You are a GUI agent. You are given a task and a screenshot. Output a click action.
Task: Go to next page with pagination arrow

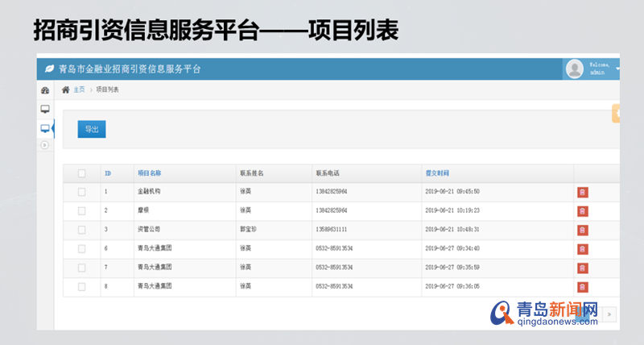point(610,314)
